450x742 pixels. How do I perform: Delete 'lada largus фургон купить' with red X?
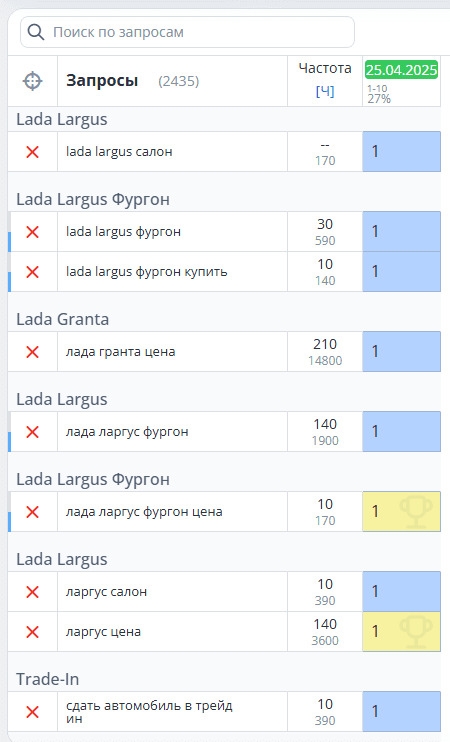pyautogui.click(x=32, y=272)
